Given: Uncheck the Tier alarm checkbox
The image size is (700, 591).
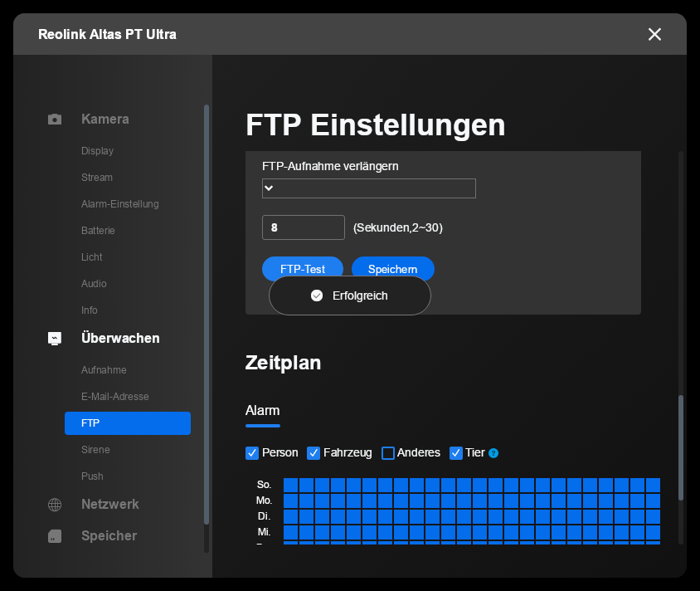Looking at the screenshot, I should tap(456, 453).
